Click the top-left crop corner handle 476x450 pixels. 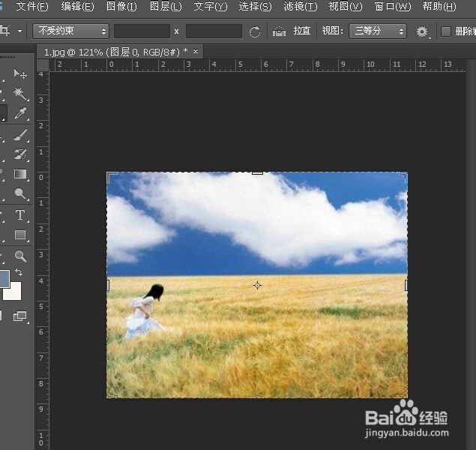tap(111, 177)
